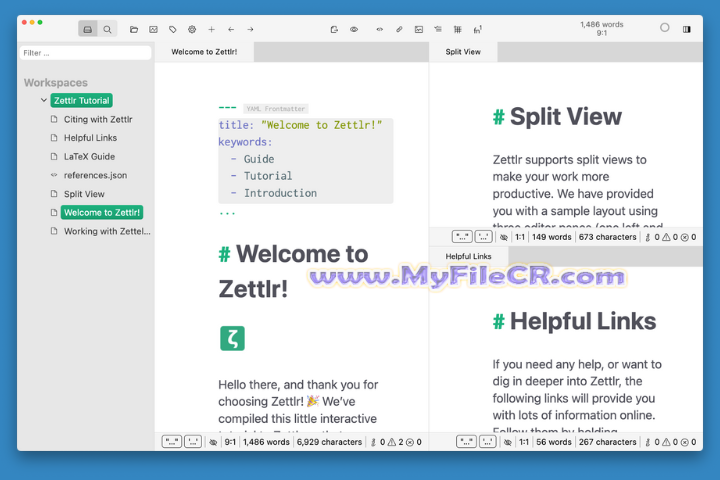Click the 6,929 characters count

[329, 442]
